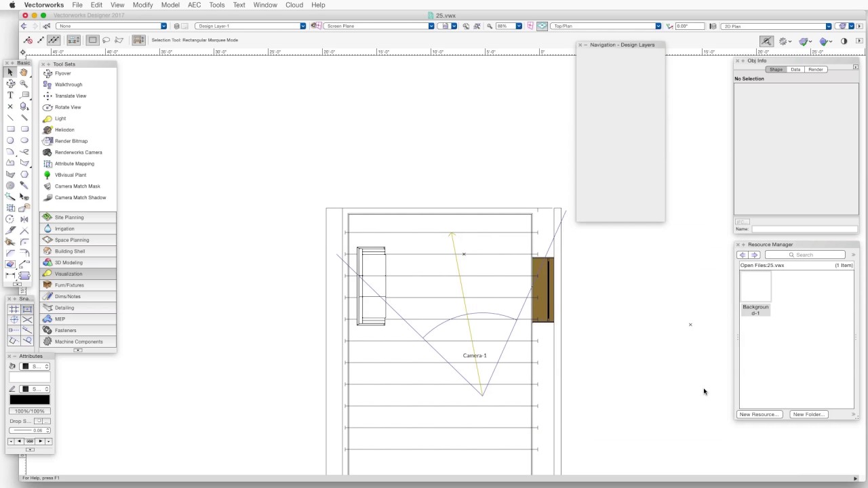The width and height of the screenshot is (868, 488).
Task: Open the Building Shell tool set
Action: tap(78, 251)
